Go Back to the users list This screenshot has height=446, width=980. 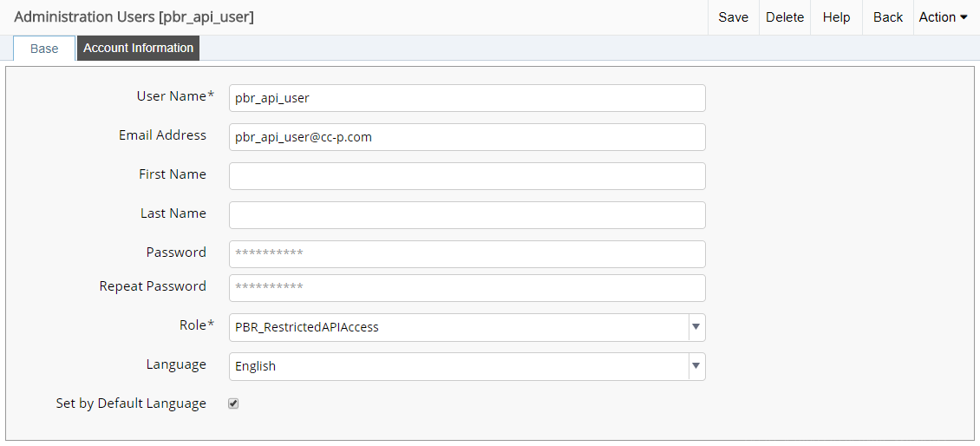(887, 17)
